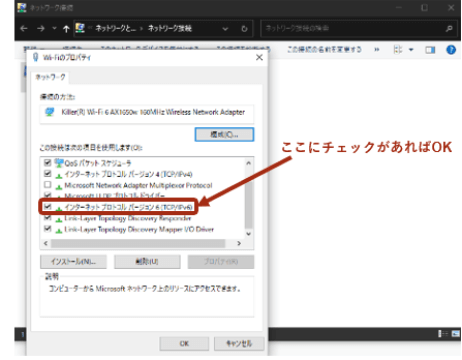Select Microsoft Network Adapter Multiplexor Protocol item
This screenshot has width=462, height=360.
[138, 185]
